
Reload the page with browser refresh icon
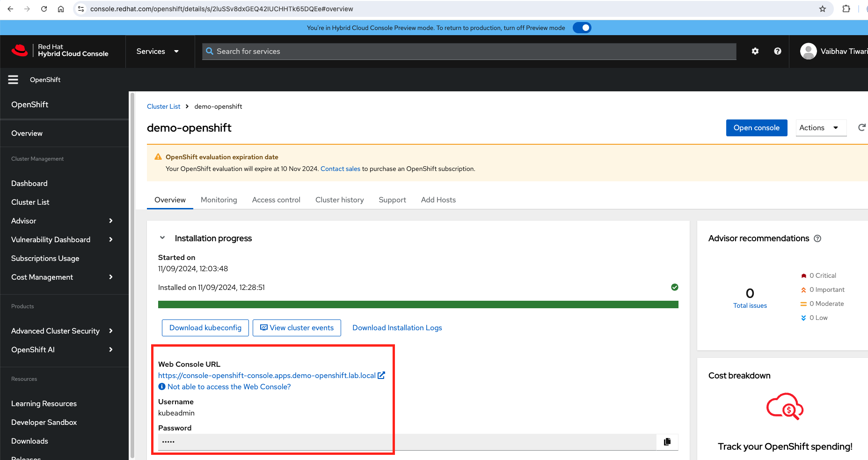(x=44, y=9)
